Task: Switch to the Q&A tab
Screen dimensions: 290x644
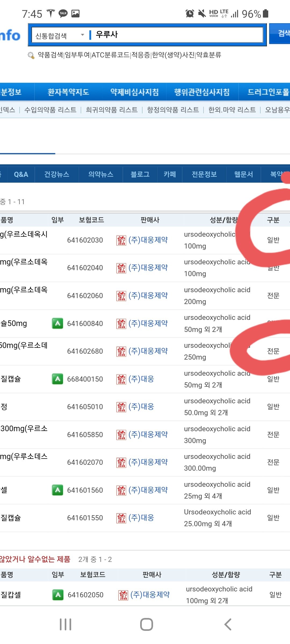Action: point(21,174)
